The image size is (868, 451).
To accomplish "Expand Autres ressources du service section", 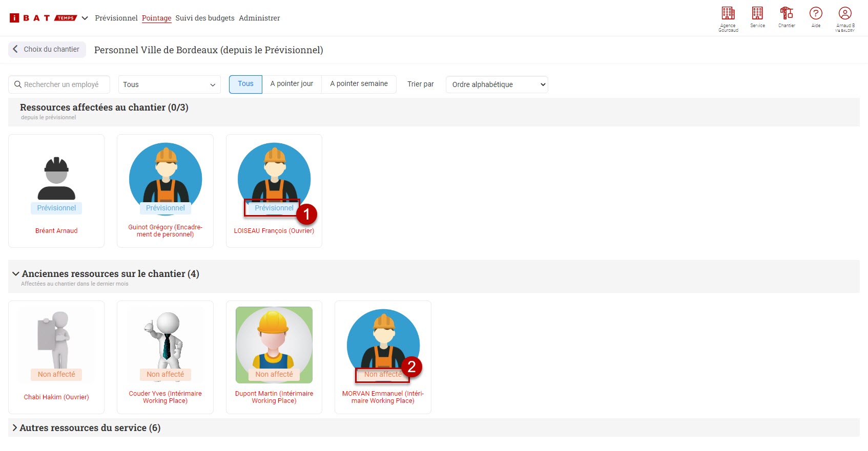I will coord(90,428).
